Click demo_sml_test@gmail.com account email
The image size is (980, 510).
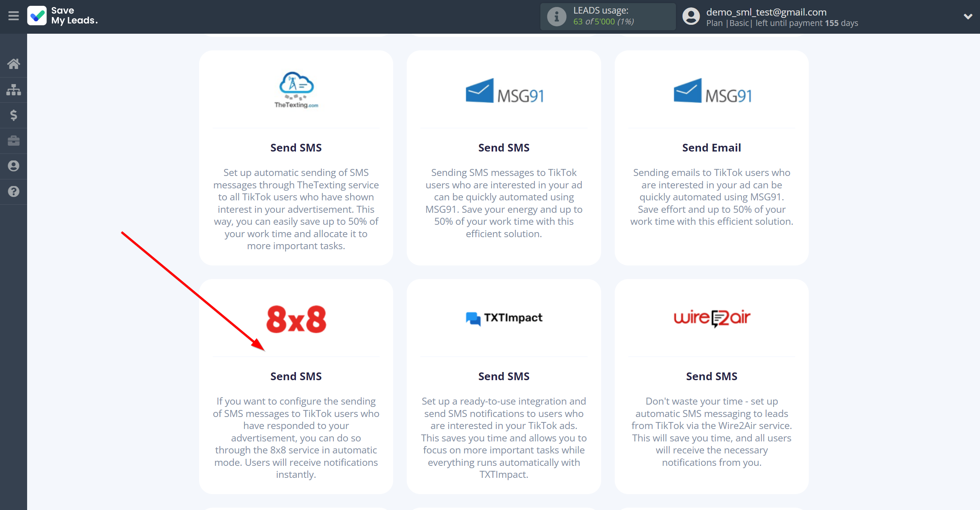(x=766, y=12)
